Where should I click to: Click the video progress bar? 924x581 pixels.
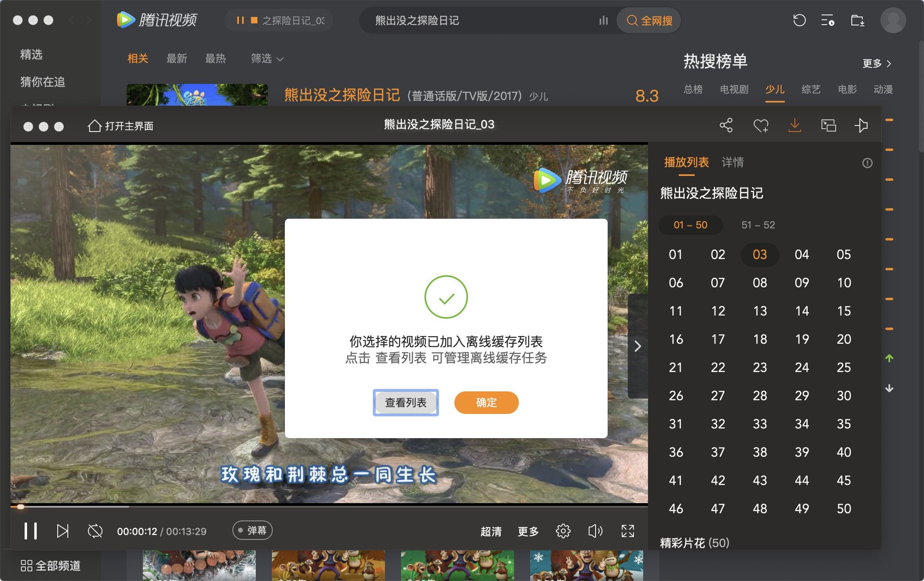(329, 506)
